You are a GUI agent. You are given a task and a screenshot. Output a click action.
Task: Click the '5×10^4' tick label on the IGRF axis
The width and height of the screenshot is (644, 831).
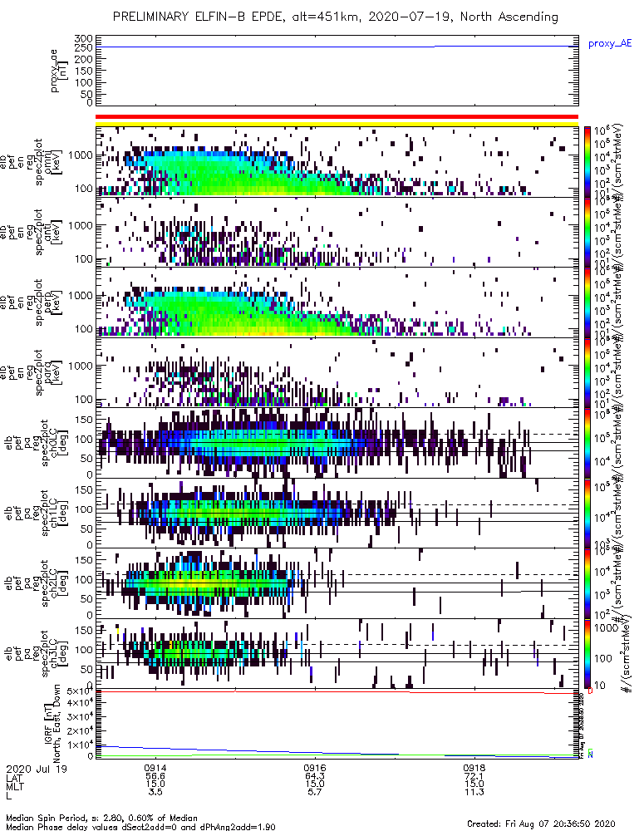(81, 691)
